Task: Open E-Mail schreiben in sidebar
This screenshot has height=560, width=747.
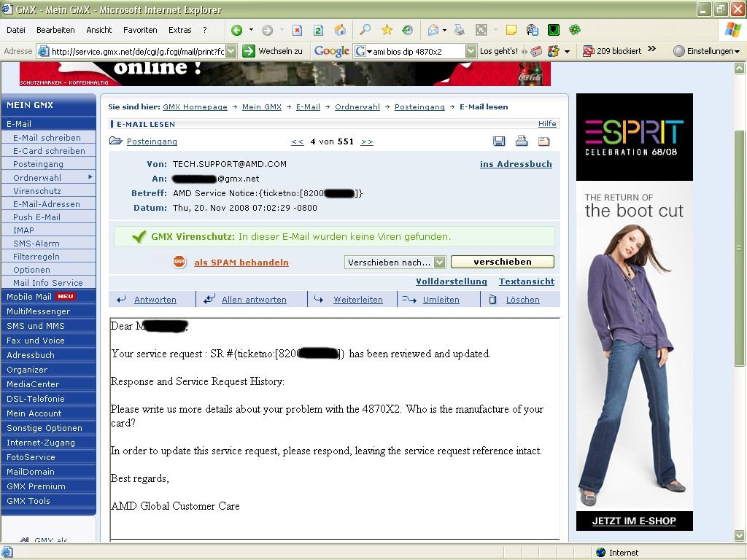Action: click(47, 138)
